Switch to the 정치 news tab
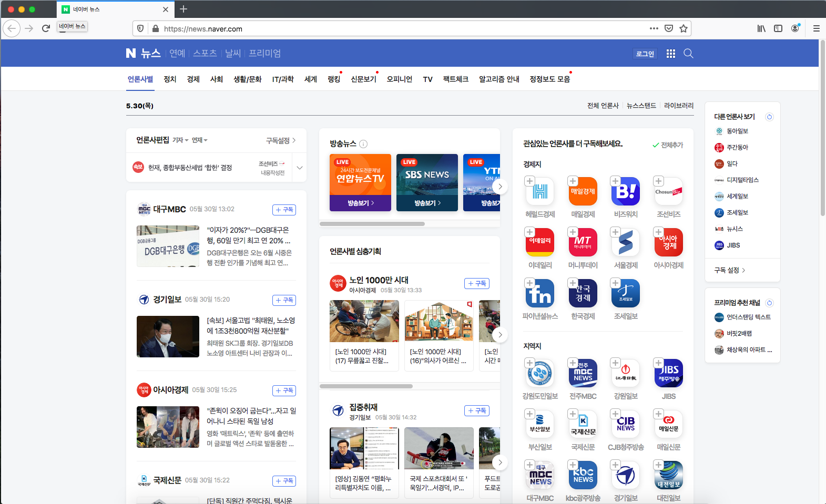Viewport: 826px width, 504px height. (170, 79)
